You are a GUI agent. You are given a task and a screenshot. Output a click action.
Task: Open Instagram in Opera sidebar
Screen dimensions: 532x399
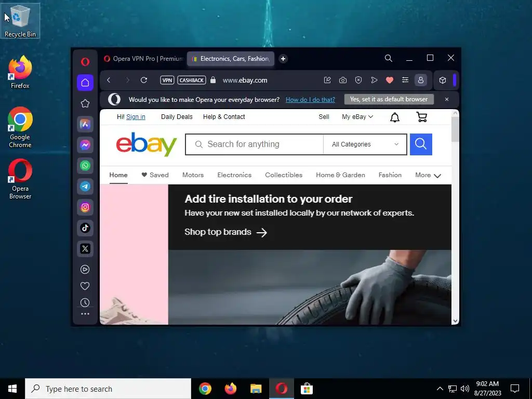point(85,207)
